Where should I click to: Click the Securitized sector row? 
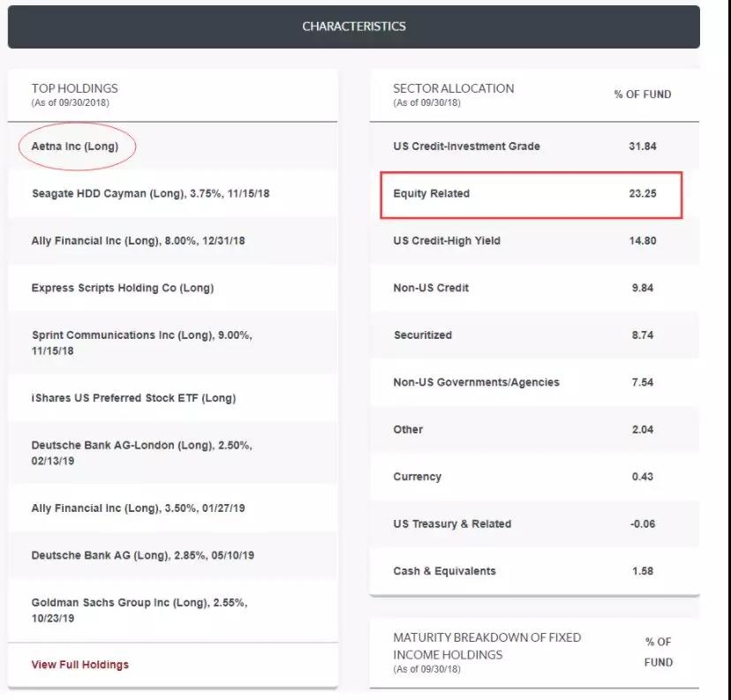422,335
